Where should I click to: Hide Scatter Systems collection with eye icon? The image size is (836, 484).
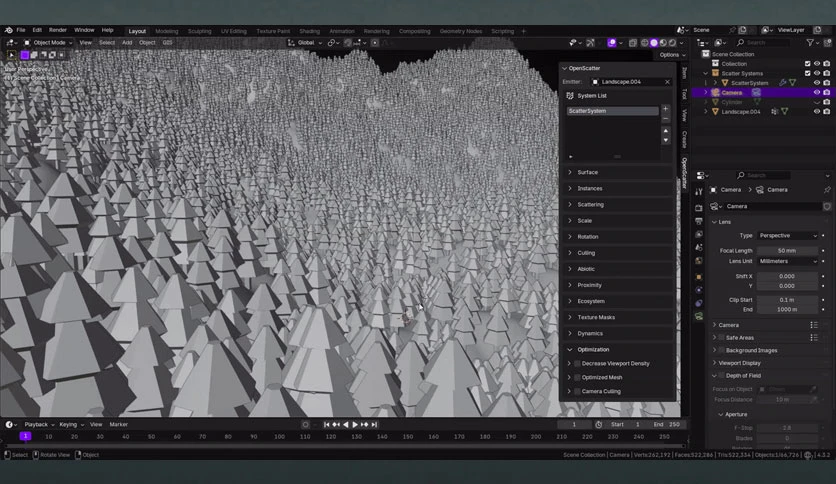[817, 74]
